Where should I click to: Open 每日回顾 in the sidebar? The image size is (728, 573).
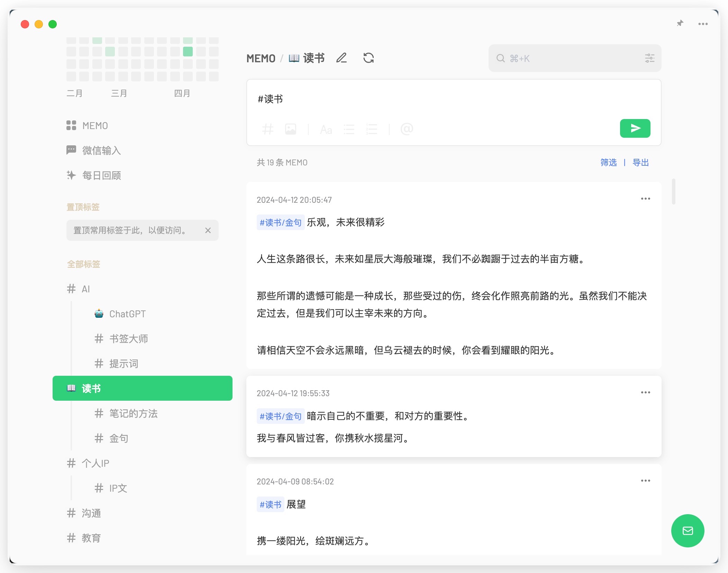tap(101, 175)
